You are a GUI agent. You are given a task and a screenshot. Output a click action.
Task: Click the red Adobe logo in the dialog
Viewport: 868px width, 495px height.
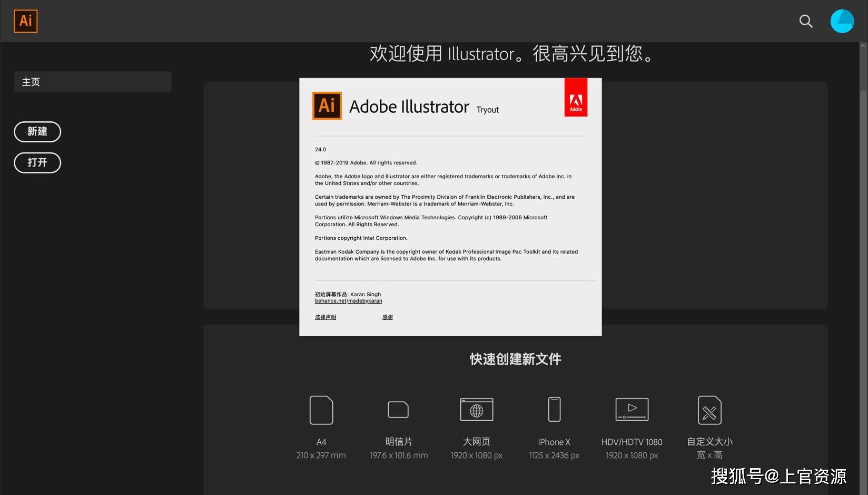coord(576,97)
